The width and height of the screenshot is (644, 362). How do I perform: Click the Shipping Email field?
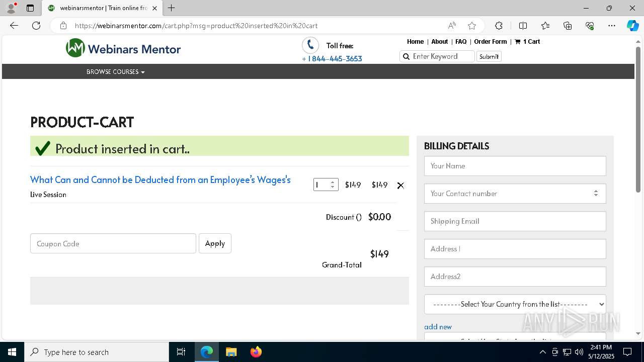pos(515,221)
